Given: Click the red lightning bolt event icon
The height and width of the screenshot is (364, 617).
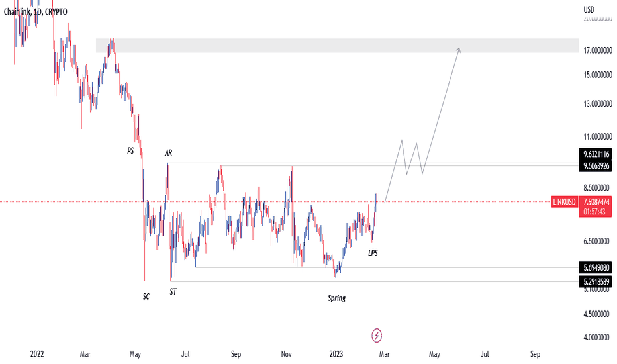Looking at the screenshot, I should pos(377,336).
